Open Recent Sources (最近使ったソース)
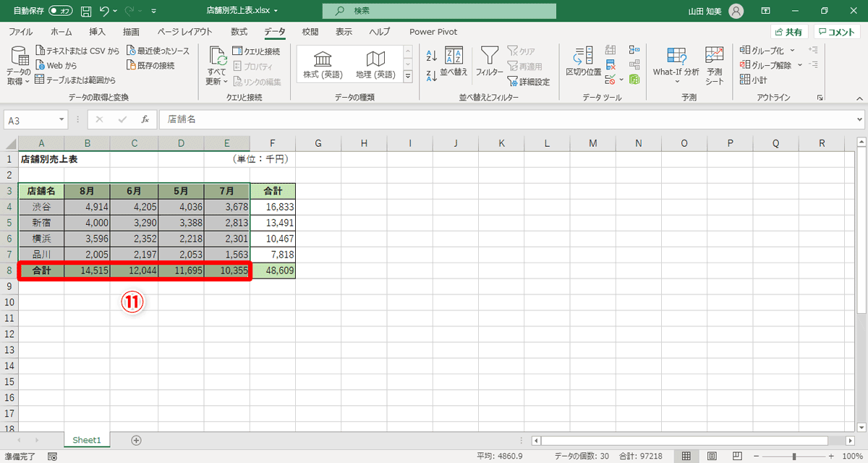The height and width of the screenshot is (463, 868). [x=158, y=51]
